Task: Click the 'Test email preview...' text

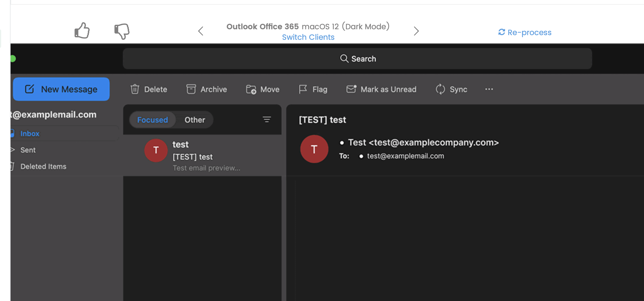Action: tap(206, 168)
